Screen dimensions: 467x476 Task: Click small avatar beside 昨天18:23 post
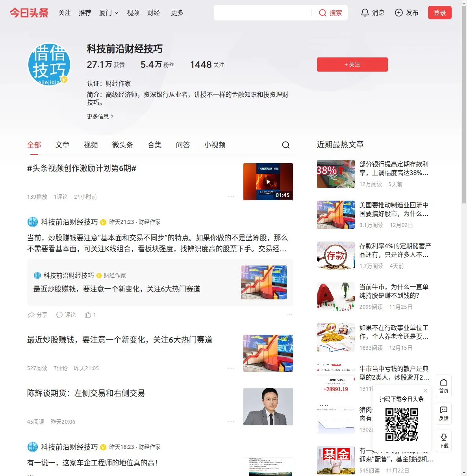33,447
